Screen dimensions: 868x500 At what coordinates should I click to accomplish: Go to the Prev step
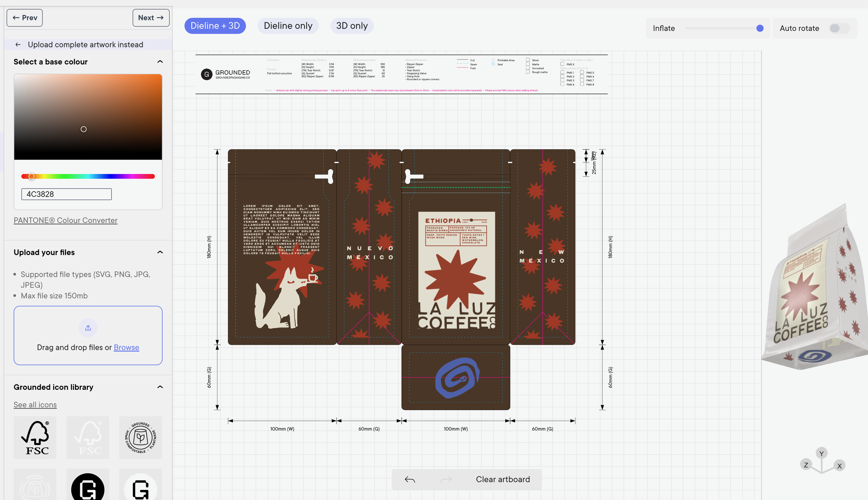(25, 18)
